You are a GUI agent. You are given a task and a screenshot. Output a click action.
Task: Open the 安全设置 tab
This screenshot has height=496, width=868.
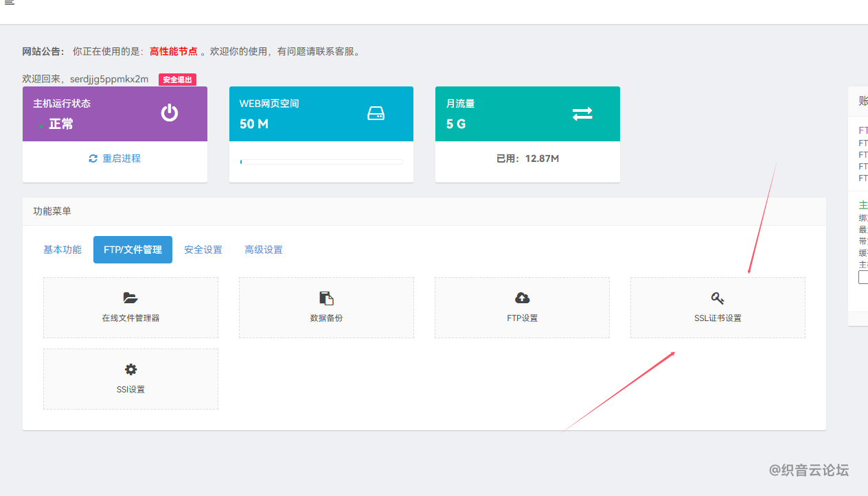203,250
